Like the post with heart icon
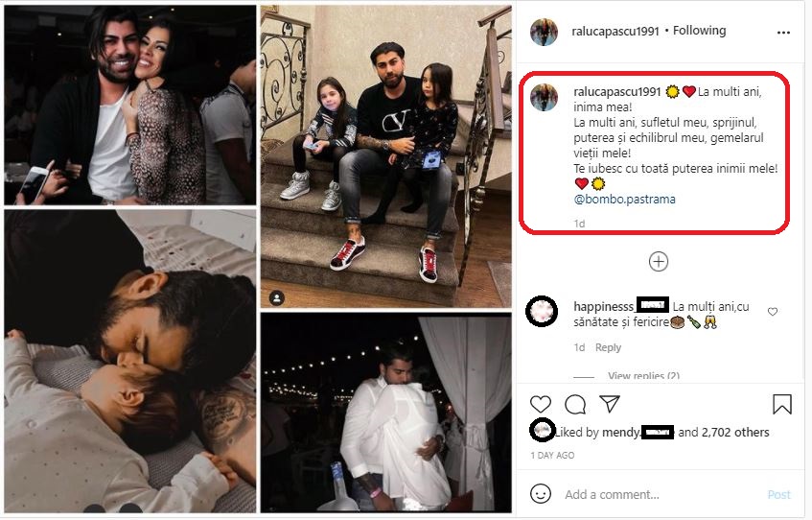Image resolution: width=812 pixels, height=520 pixels. (541, 404)
